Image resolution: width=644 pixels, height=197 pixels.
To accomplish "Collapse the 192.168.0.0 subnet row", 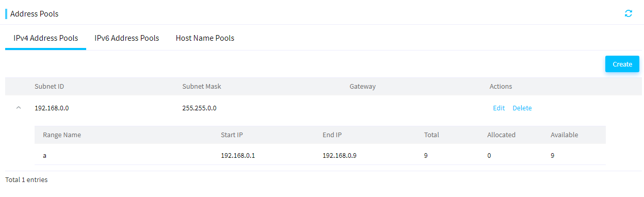I will [19, 108].
